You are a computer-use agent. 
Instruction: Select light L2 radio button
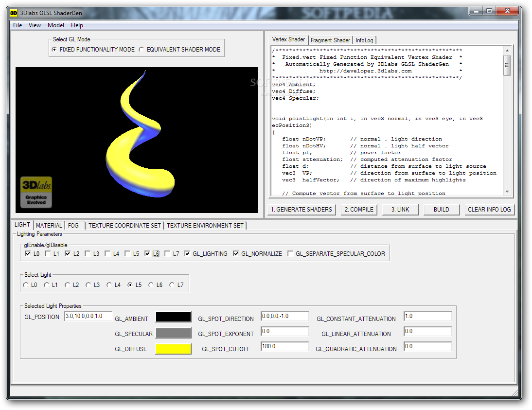pyautogui.click(x=67, y=285)
